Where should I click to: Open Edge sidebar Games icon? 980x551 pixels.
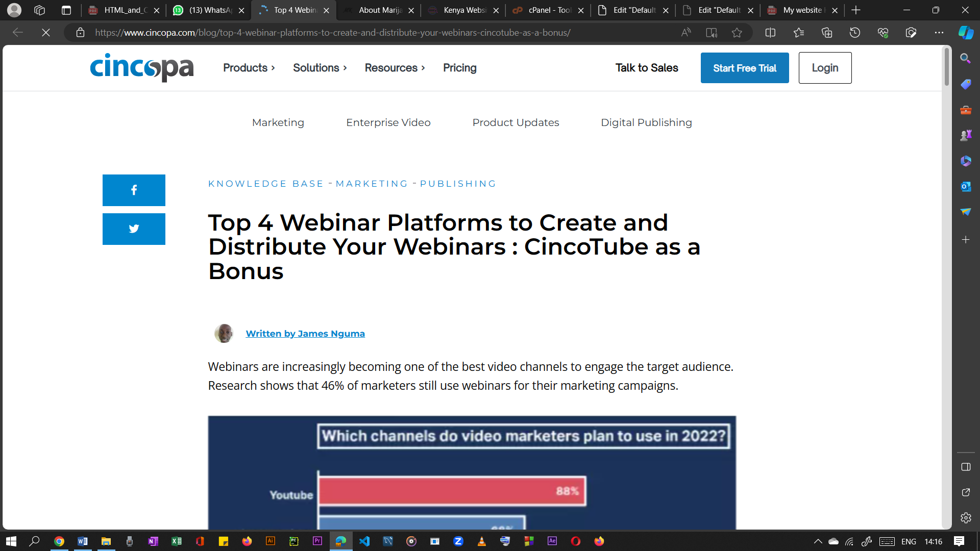tap(965, 135)
